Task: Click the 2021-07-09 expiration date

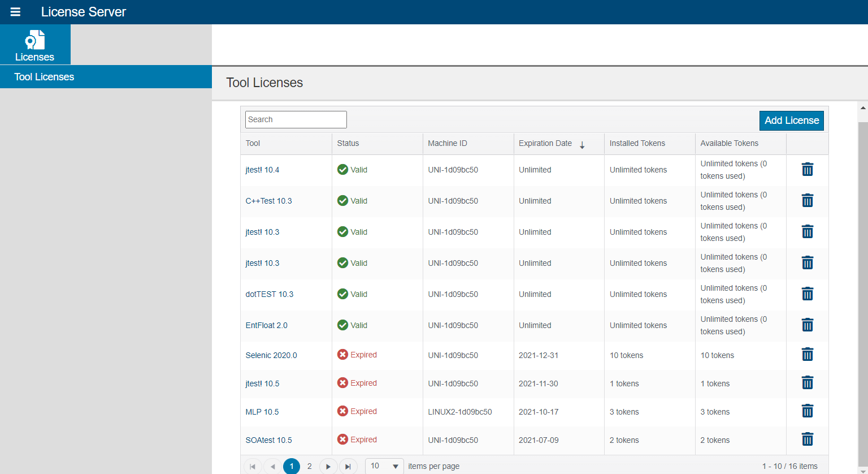Action: (539, 440)
